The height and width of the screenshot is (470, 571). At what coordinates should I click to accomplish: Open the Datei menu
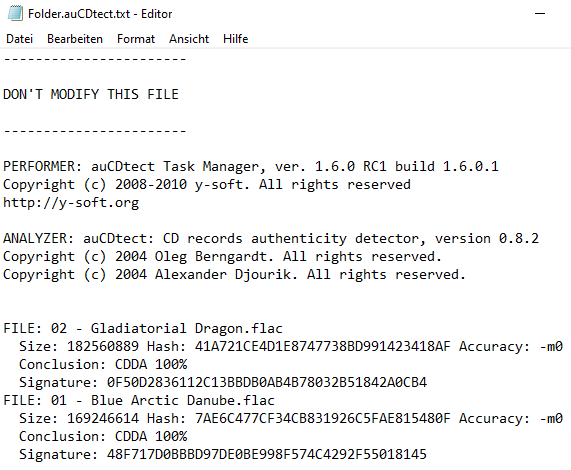coord(20,39)
